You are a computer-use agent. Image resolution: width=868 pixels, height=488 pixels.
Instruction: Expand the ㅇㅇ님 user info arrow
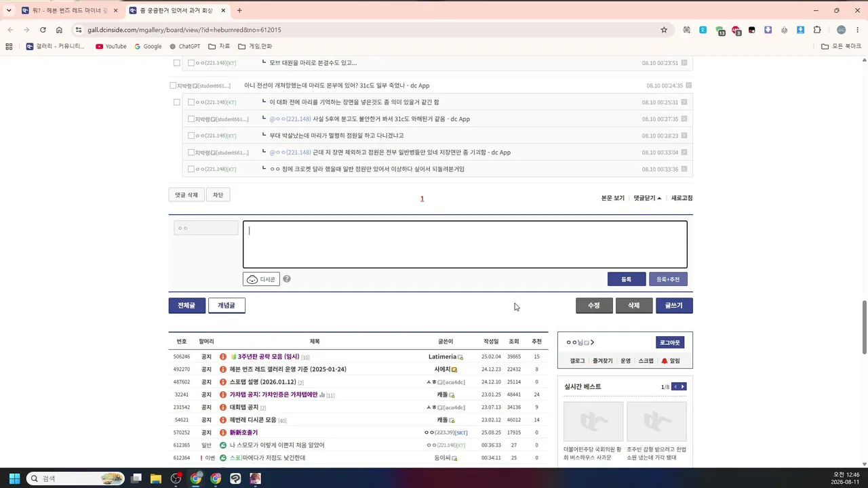coord(592,342)
